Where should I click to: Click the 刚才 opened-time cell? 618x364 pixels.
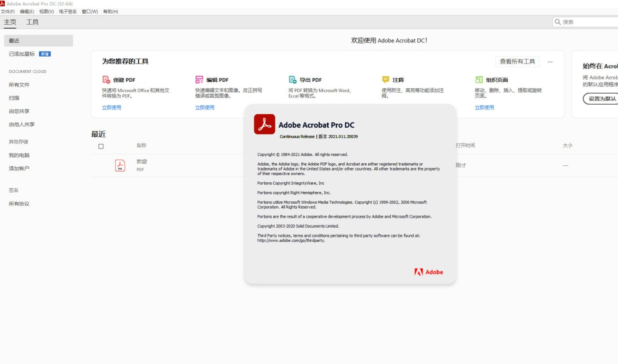pyautogui.click(x=460, y=165)
